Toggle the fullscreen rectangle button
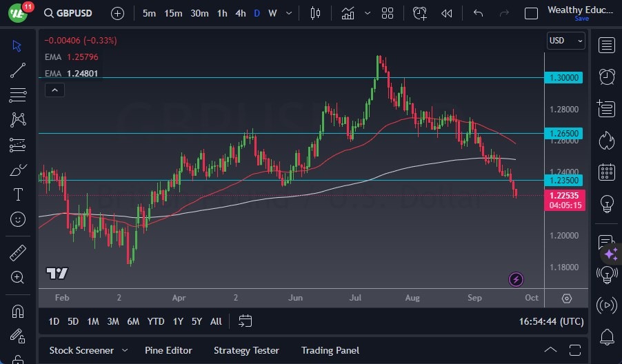This screenshot has width=622, height=364. coord(531,13)
